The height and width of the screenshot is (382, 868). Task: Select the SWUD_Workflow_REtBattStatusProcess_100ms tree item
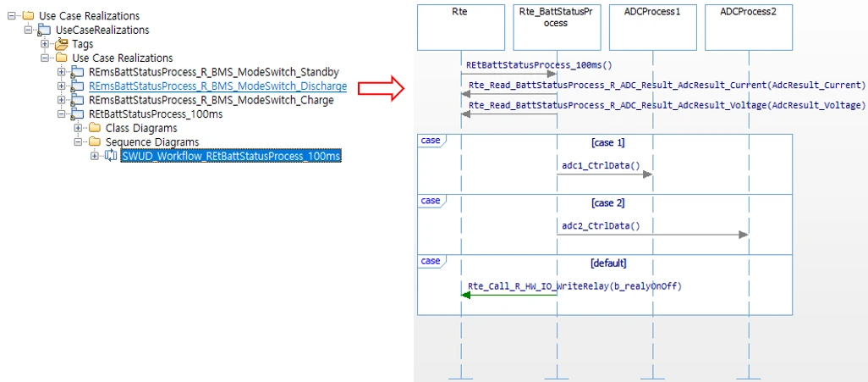pos(231,157)
